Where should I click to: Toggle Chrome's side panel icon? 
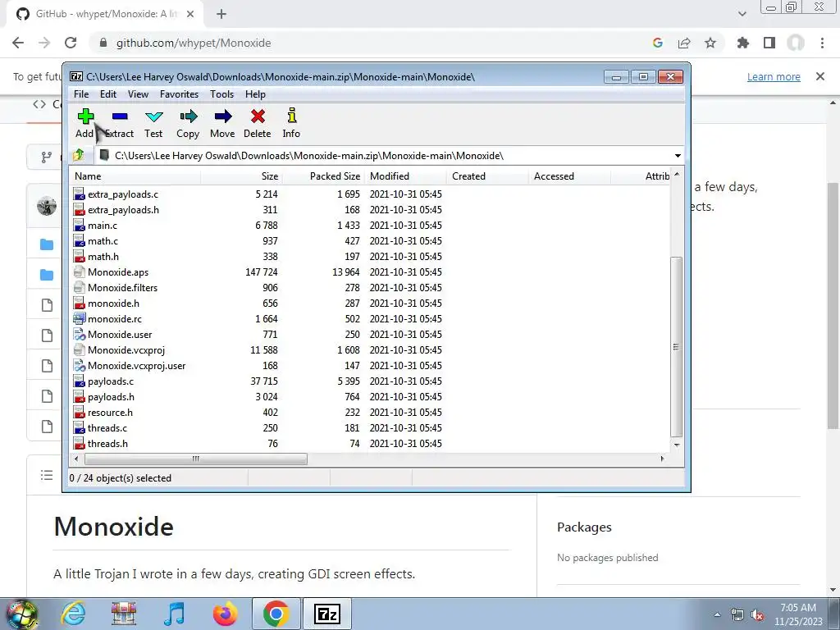(x=769, y=43)
